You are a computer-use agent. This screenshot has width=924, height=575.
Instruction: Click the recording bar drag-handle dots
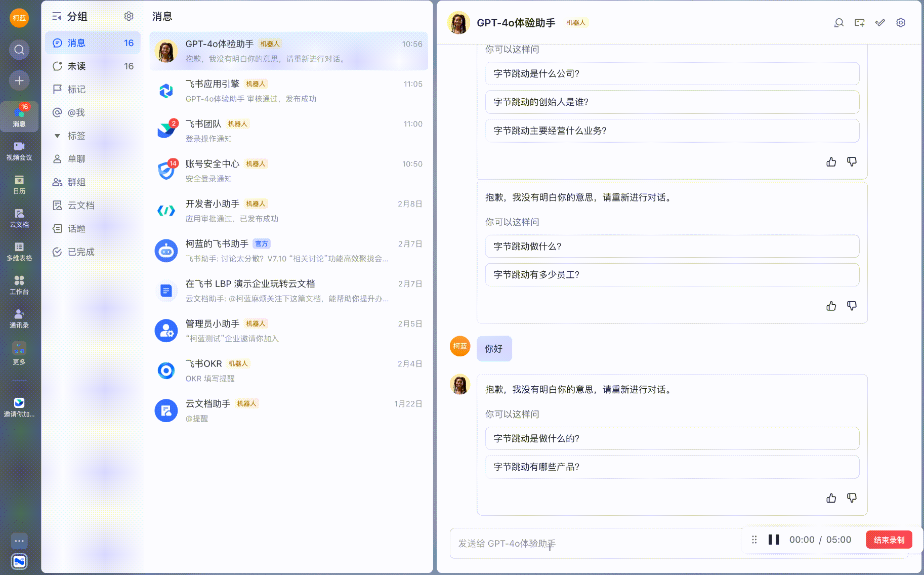(754, 540)
